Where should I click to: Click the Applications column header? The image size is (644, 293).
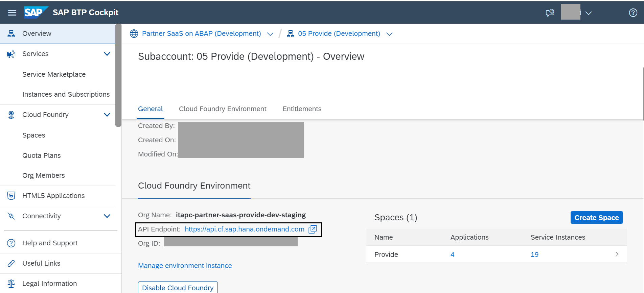click(x=469, y=237)
